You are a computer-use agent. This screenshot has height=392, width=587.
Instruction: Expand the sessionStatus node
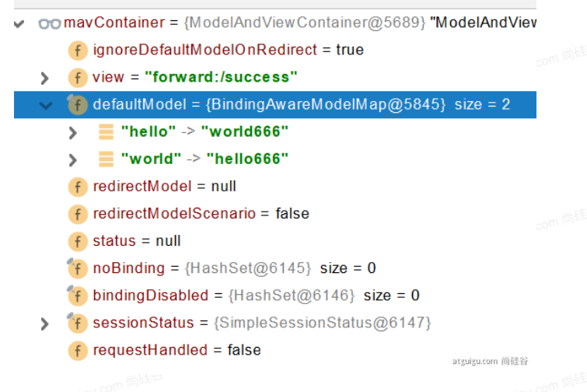point(44,323)
